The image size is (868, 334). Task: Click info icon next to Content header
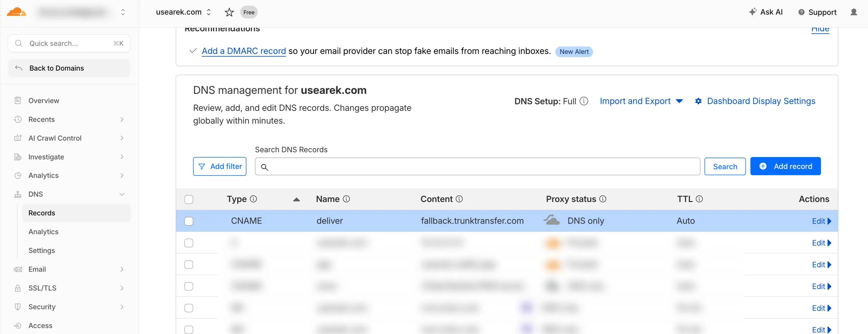click(459, 199)
